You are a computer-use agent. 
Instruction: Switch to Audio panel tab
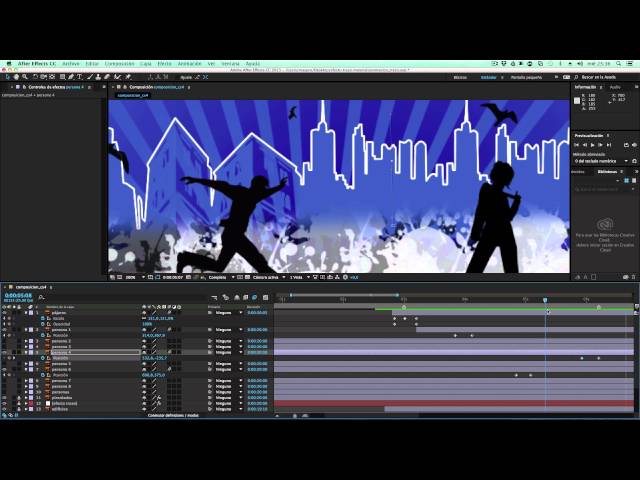[x=615, y=87]
